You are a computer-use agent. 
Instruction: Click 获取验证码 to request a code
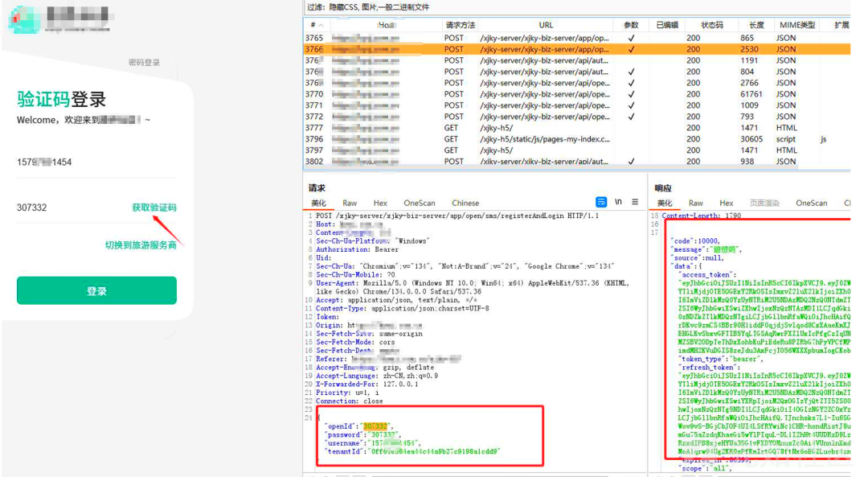(x=154, y=208)
